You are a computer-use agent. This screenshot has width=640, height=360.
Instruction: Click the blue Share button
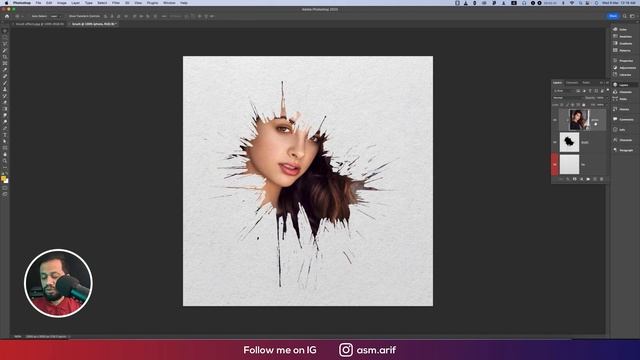coord(613,16)
